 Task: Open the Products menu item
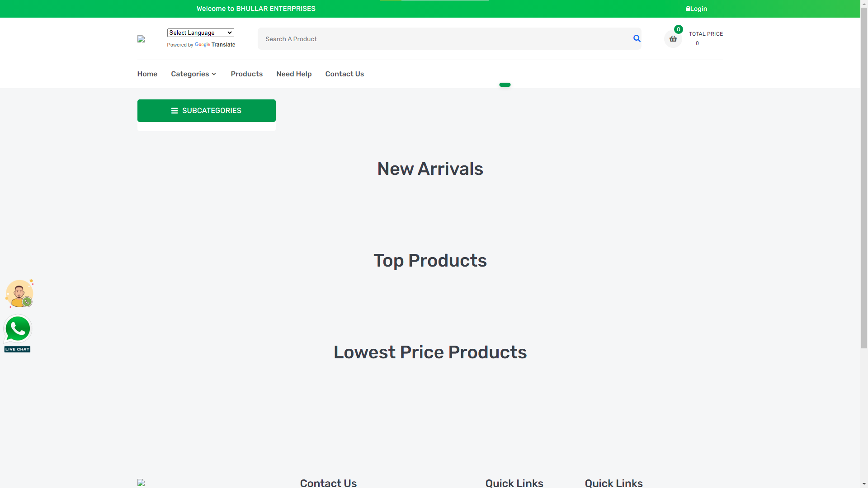(247, 74)
